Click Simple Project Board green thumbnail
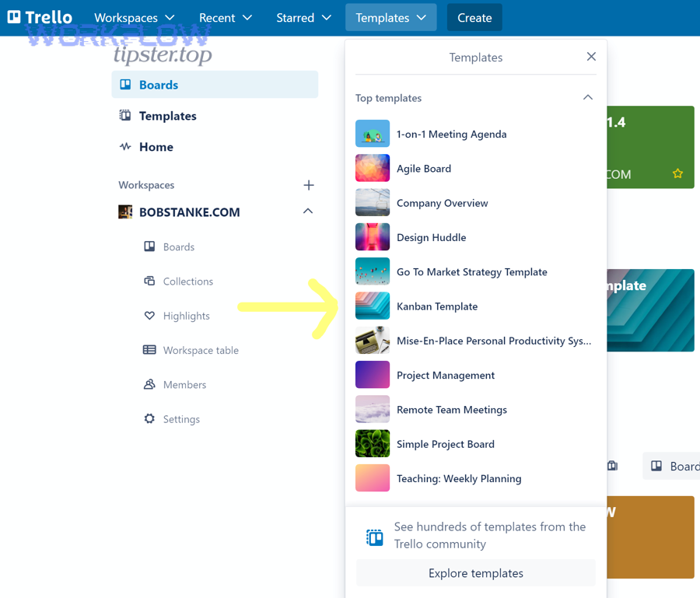 point(373,442)
